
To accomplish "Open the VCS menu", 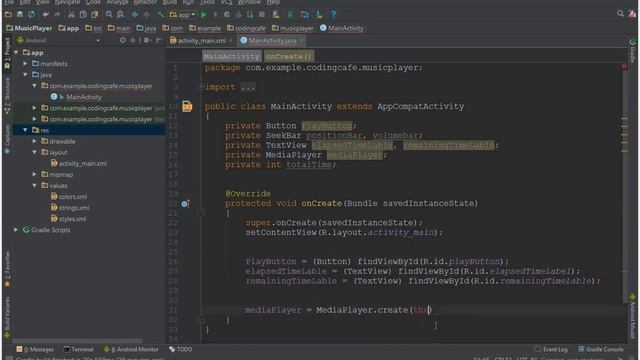I will coord(227,2).
